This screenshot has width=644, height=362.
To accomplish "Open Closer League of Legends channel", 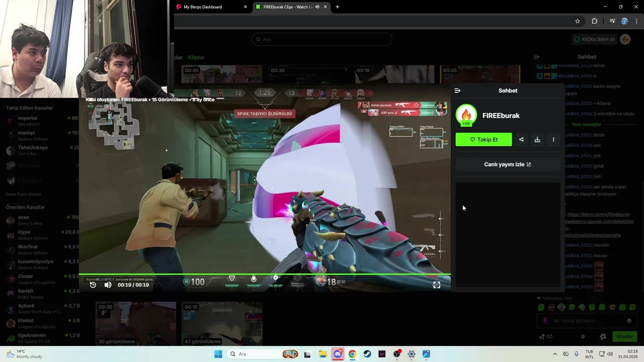I will [40, 279].
